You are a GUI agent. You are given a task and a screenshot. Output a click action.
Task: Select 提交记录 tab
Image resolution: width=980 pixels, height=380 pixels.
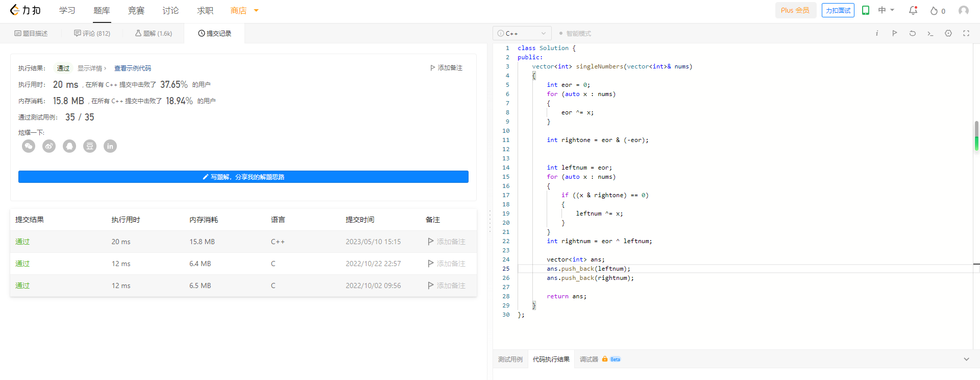pyautogui.click(x=215, y=33)
